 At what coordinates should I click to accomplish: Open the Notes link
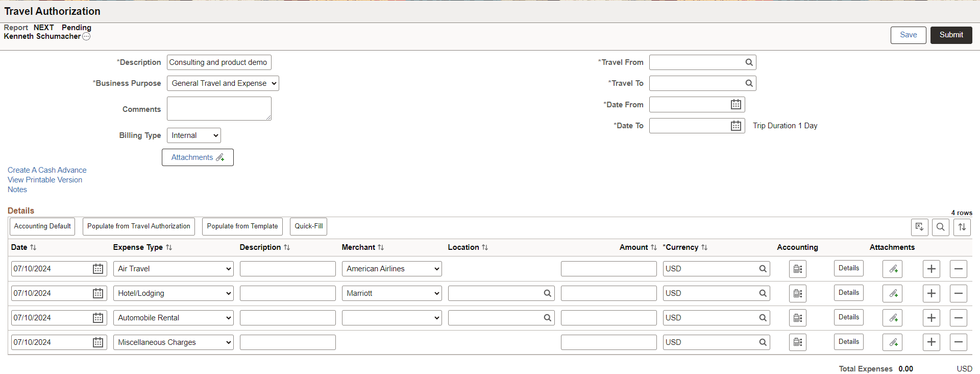[x=17, y=190]
